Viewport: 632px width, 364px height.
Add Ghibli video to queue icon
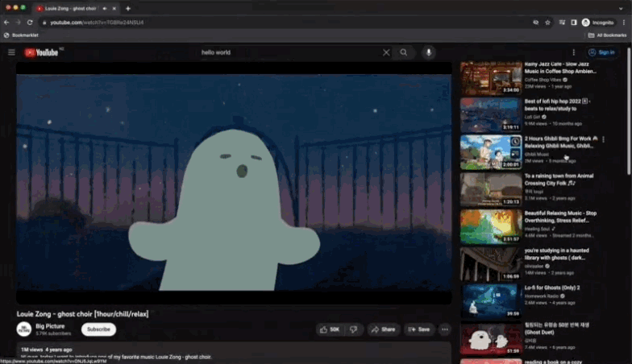[x=515, y=153]
